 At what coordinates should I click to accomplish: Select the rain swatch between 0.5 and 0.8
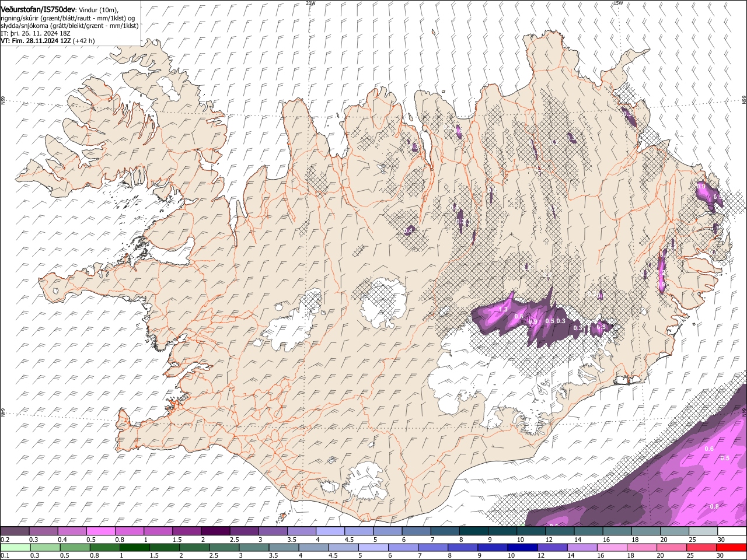tap(75, 547)
